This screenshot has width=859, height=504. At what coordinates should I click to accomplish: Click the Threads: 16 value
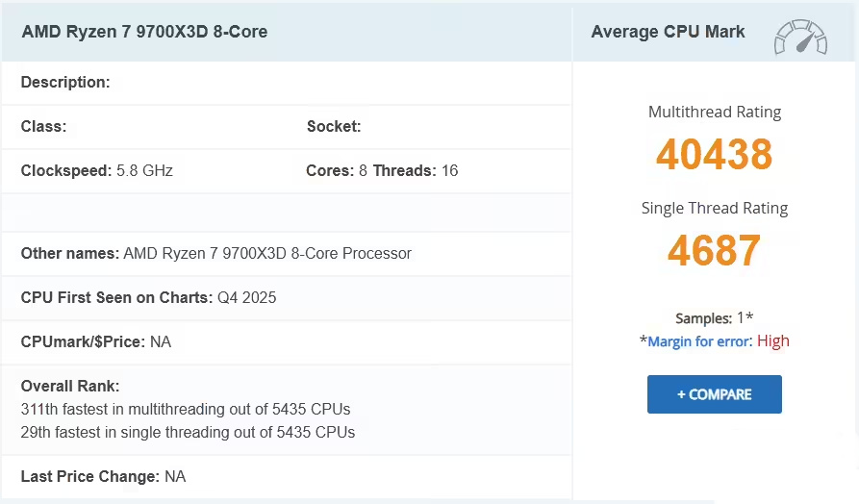click(x=416, y=171)
